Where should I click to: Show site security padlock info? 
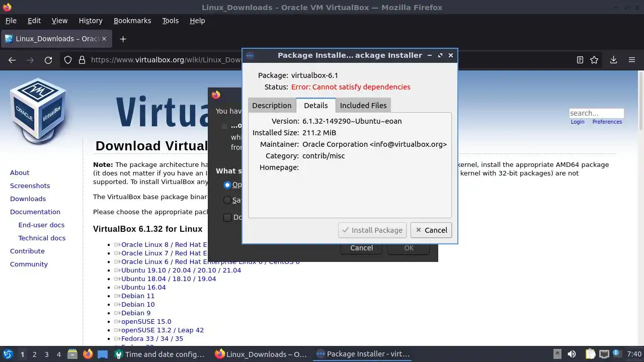82,60
